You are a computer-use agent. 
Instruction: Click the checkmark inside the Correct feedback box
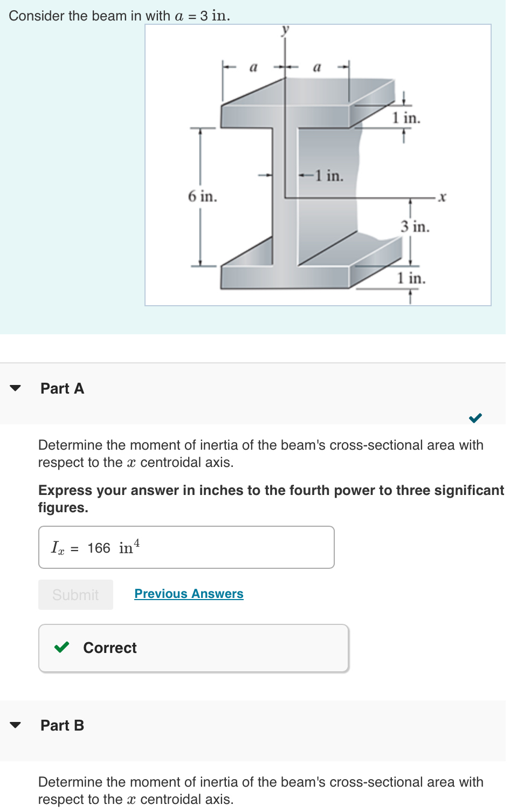(x=61, y=648)
